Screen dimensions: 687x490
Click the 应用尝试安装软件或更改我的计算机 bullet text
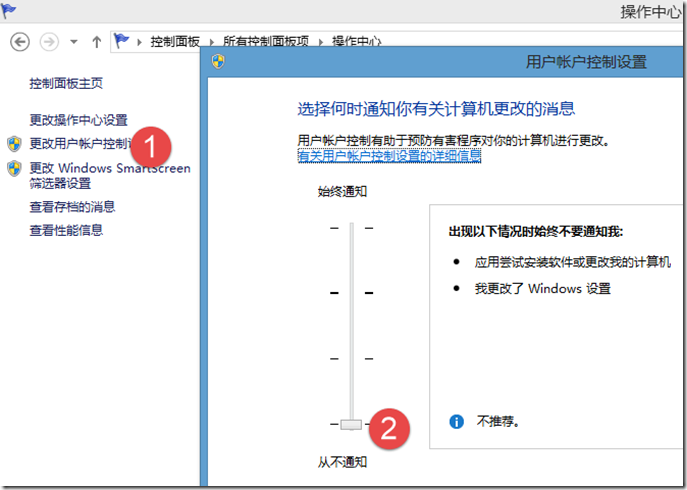point(573,262)
